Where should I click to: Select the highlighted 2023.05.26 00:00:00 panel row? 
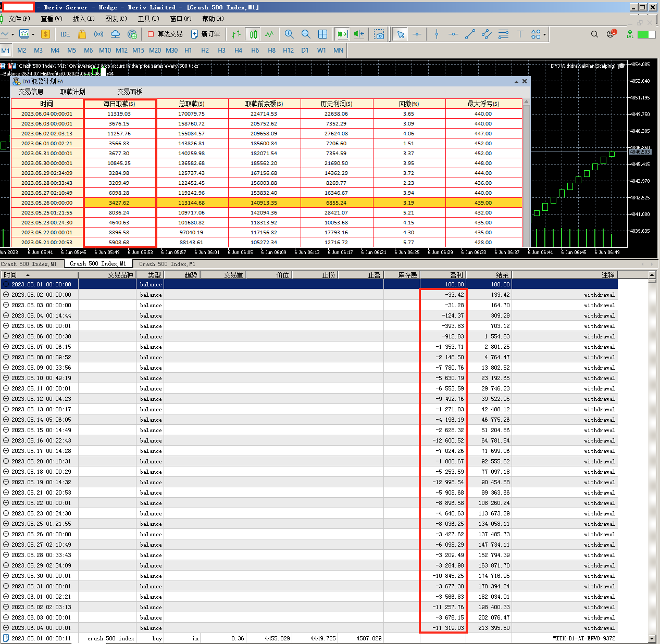267,203
